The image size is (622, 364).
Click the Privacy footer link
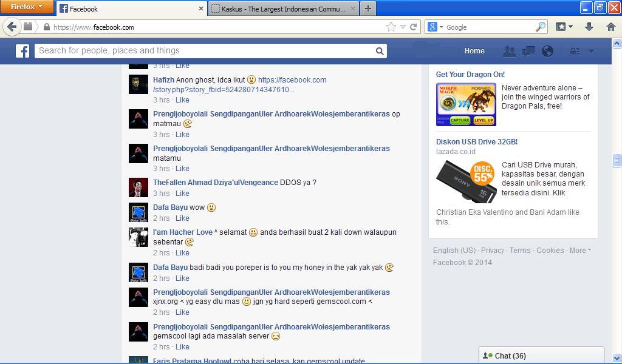coord(492,251)
